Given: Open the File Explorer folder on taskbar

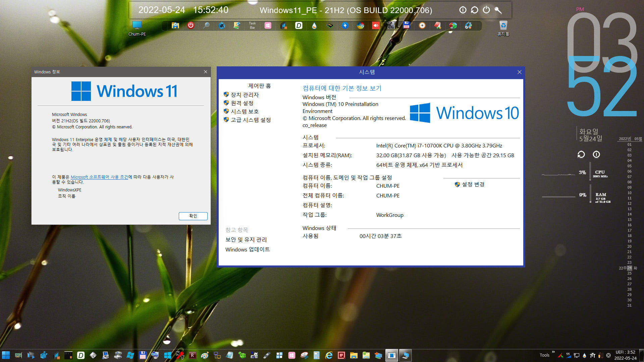Looking at the screenshot, I should tap(354, 355).
